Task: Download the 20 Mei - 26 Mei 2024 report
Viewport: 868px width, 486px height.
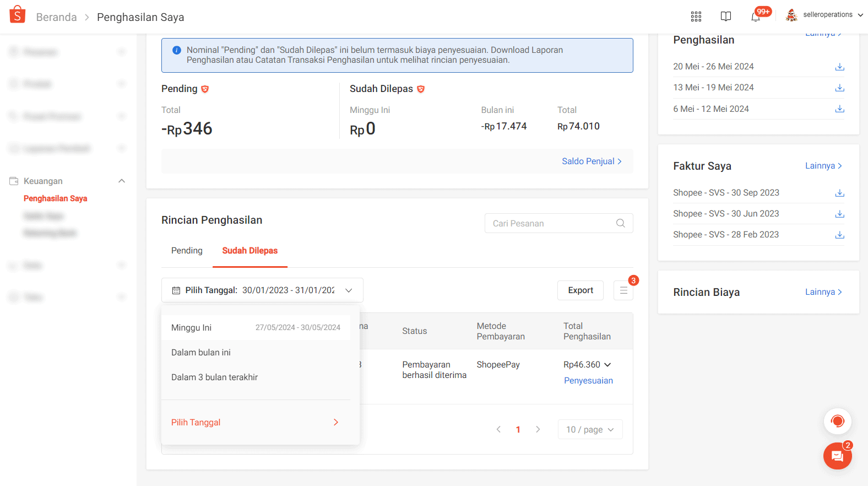Action: point(839,67)
